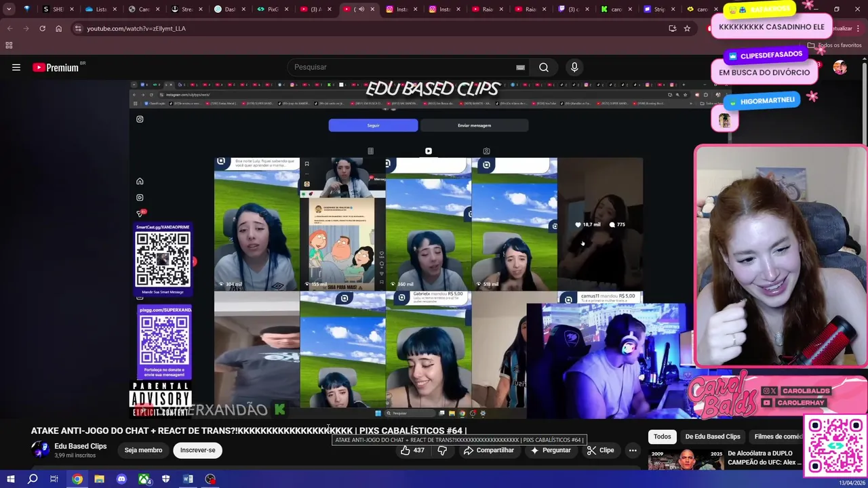Dislike the video with thumbs down
Image resolution: width=868 pixels, height=488 pixels.
point(442,450)
